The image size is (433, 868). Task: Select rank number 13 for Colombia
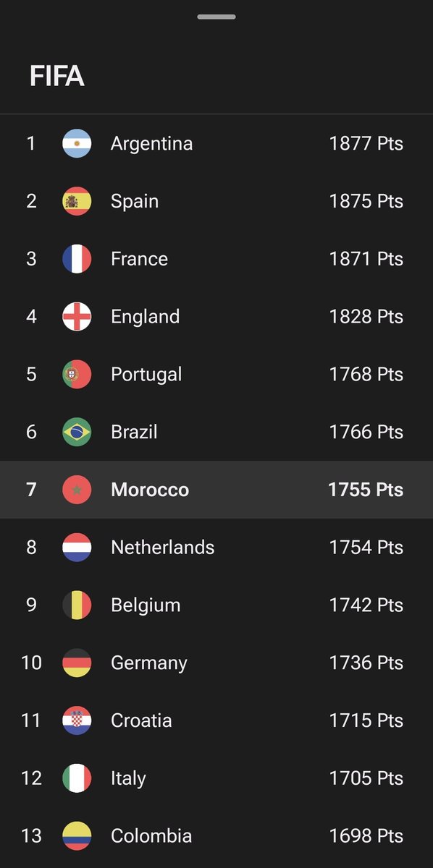(31, 836)
